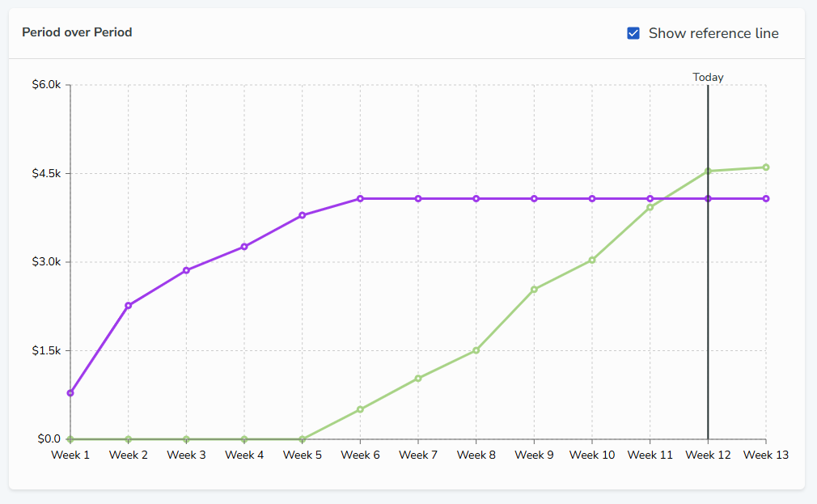817x504 pixels.
Task: Click the Week 12 axis label
Action: click(x=708, y=455)
